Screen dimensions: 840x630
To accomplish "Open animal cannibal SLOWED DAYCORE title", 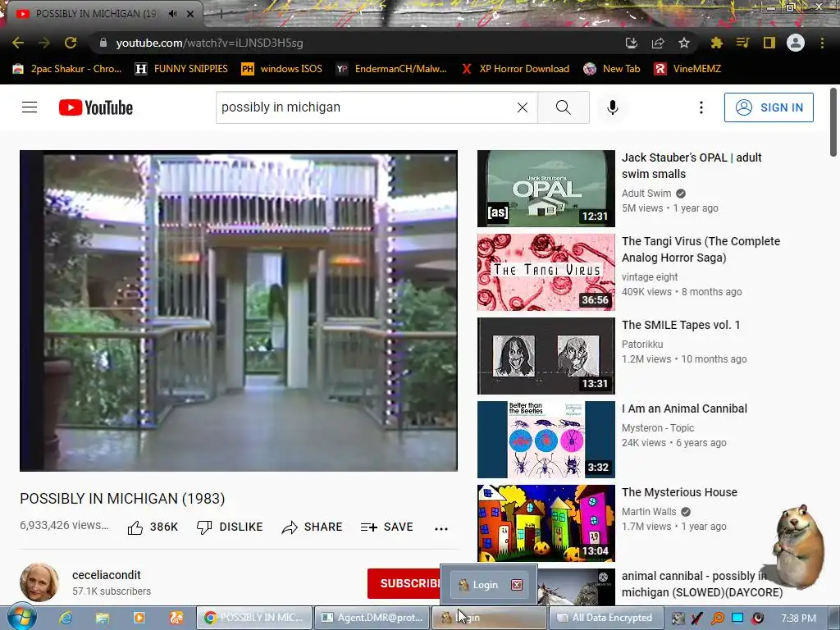I will [702, 584].
